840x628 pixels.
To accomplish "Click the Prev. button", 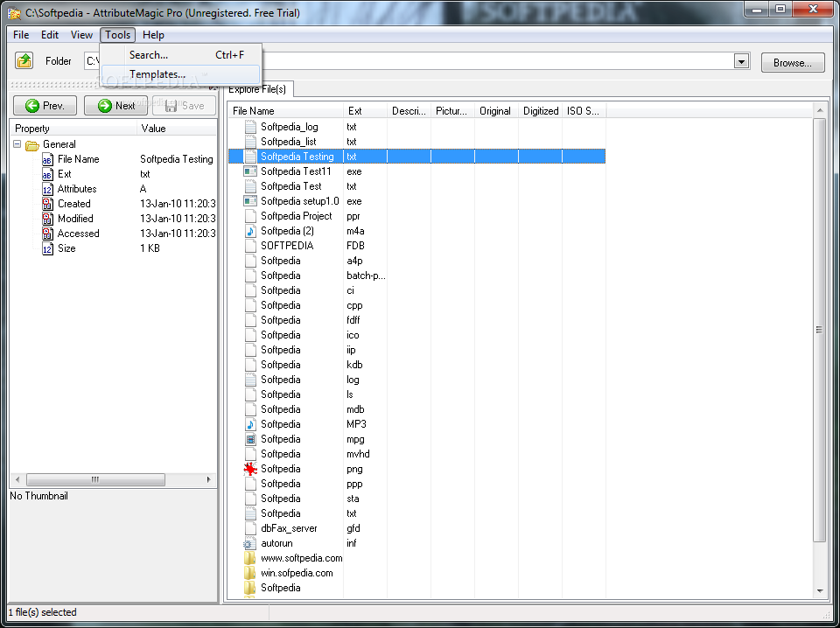I will click(45, 106).
